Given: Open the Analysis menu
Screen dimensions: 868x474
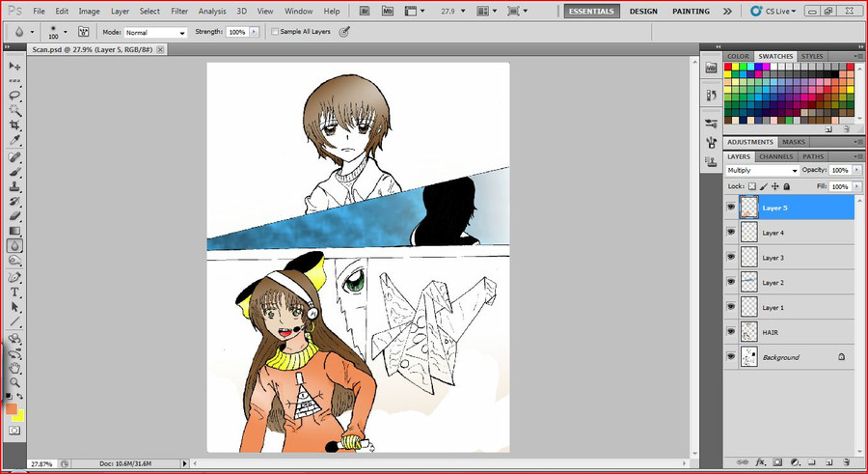Looking at the screenshot, I should coord(212,11).
